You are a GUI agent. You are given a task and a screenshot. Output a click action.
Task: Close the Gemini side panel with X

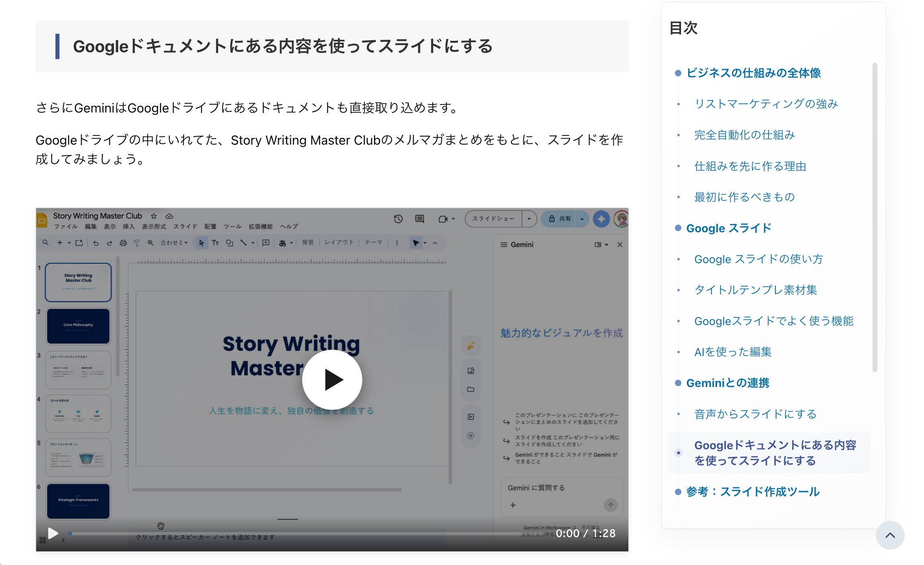click(619, 245)
